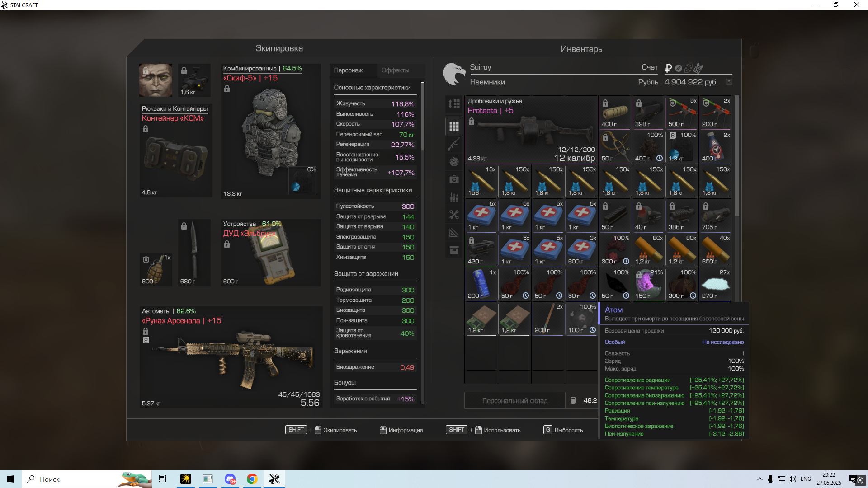Select the SC tag currency icon
This screenshot has height=488, width=868.
pos(698,68)
